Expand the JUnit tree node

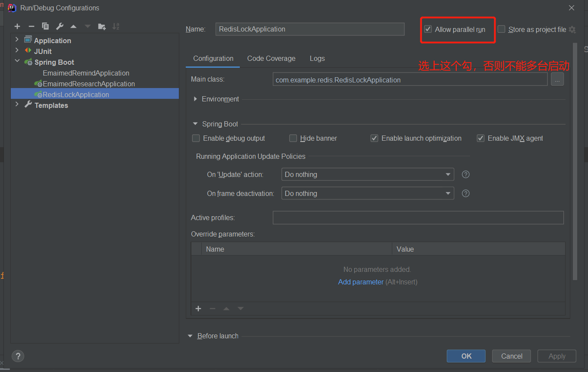tap(17, 50)
